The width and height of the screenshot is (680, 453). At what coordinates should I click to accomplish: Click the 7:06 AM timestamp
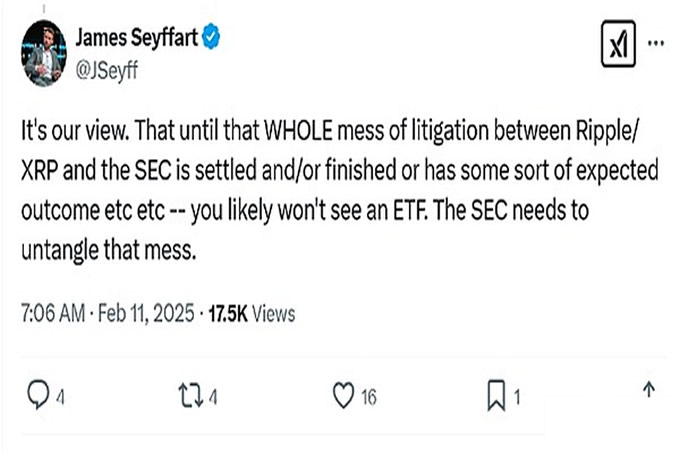click(x=52, y=314)
